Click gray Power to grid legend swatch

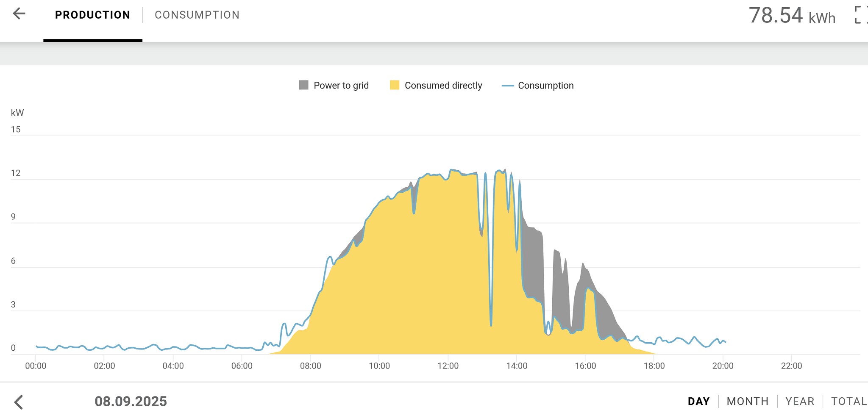coord(303,85)
